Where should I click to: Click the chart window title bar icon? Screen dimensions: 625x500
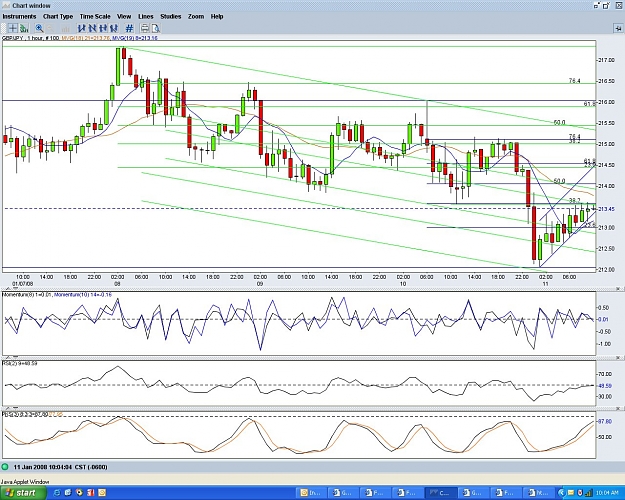pyautogui.click(x=6, y=6)
